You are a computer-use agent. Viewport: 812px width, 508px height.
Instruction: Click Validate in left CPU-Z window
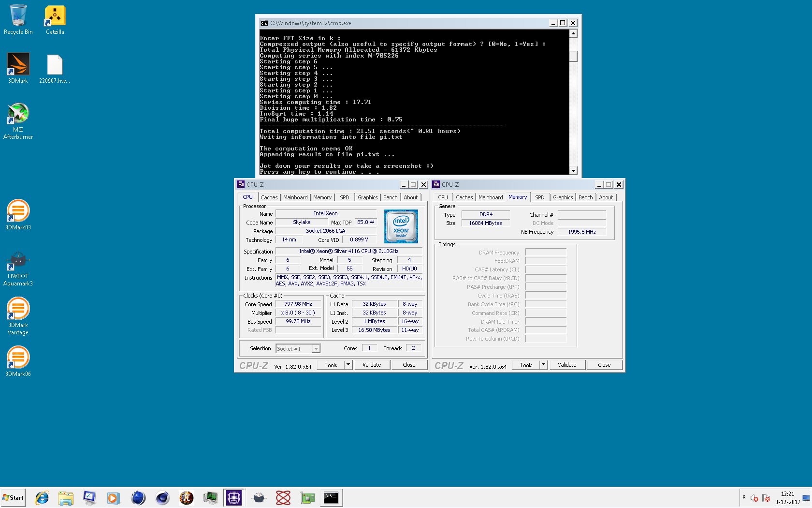click(372, 365)
